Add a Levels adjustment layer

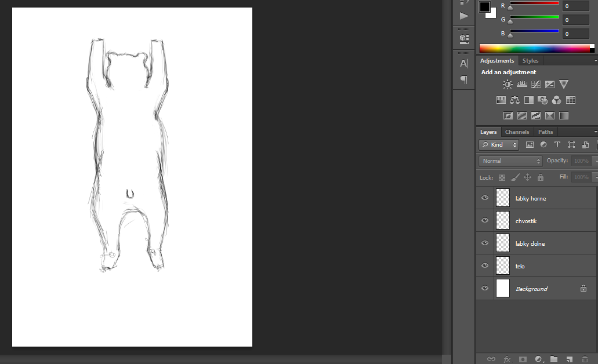pos(521,85)
